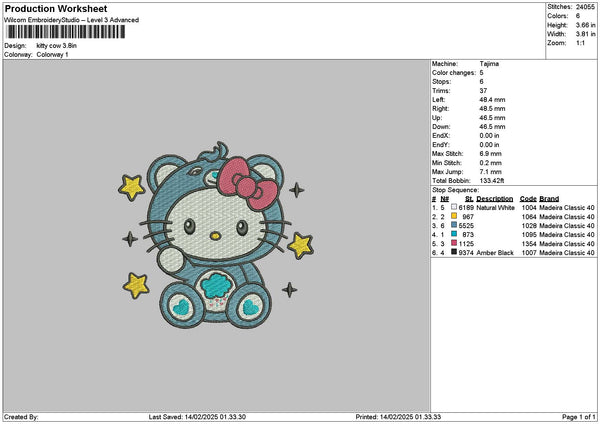
Task: Click the Max Jump value 7.1 mm
Action: pyautogui.click(x=490, y=172)
